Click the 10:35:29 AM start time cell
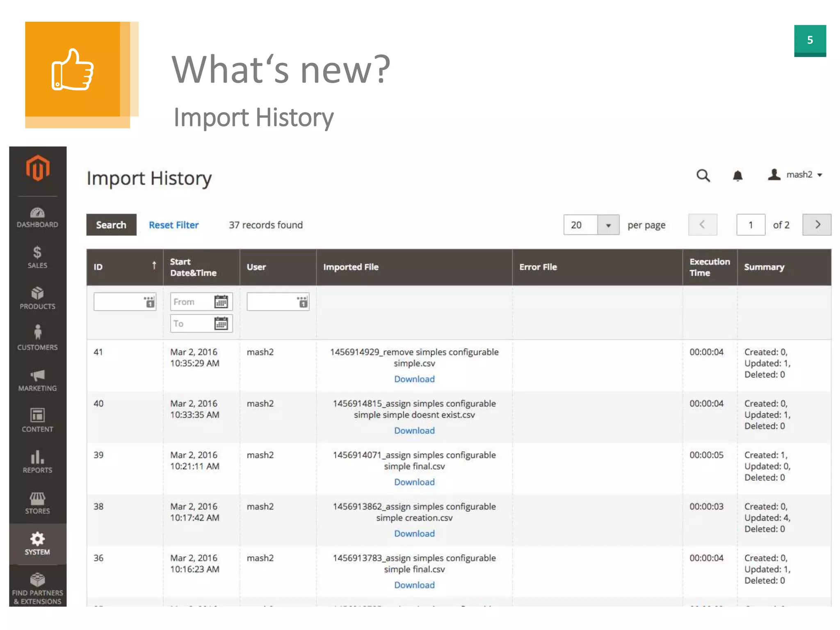Viewport: 840px width, 630px height. click(x=195, y=363)
